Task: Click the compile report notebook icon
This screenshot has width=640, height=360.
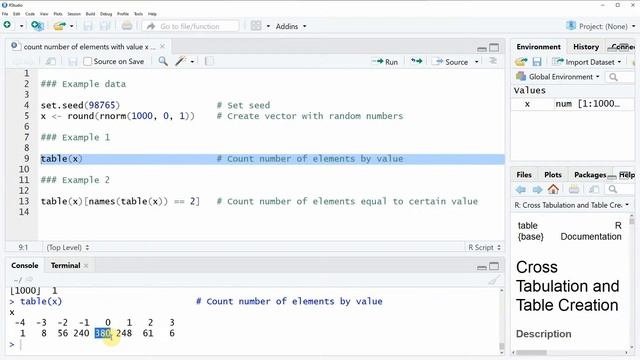Action: (209, 61)
